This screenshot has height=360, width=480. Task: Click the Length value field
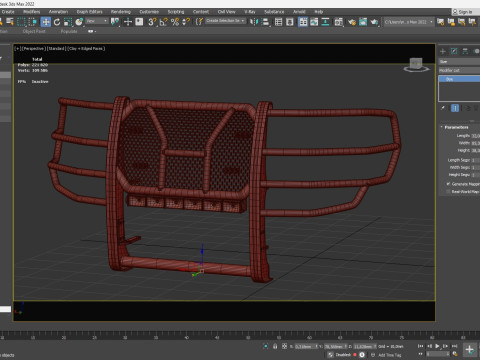click(476, 136)
